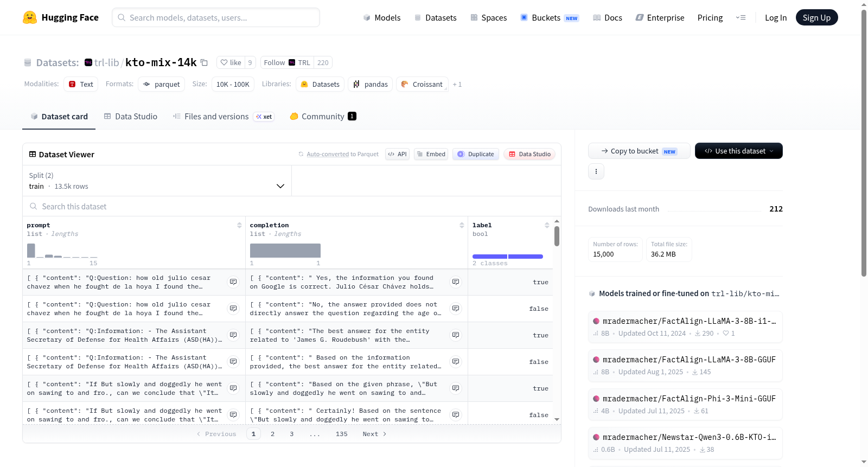Expand prompt cell in first 'If But slowly' row
This screenshot has height=467, width=868.
(x=233, y=388)
